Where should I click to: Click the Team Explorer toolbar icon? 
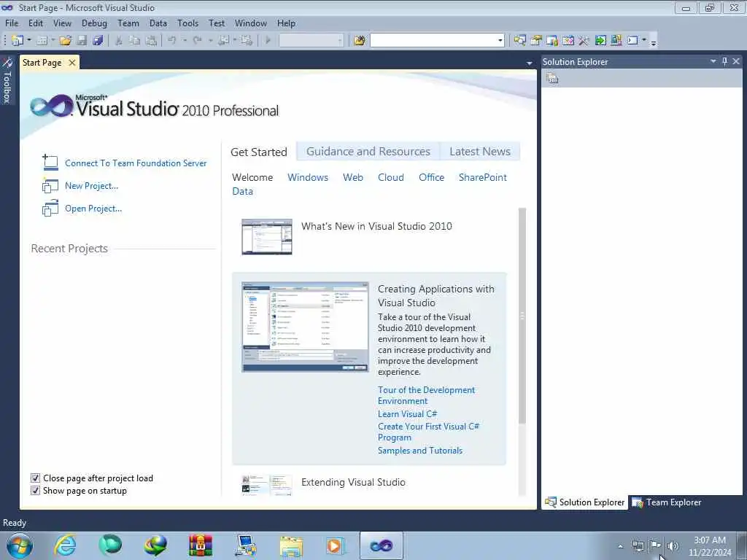point(552,41)
